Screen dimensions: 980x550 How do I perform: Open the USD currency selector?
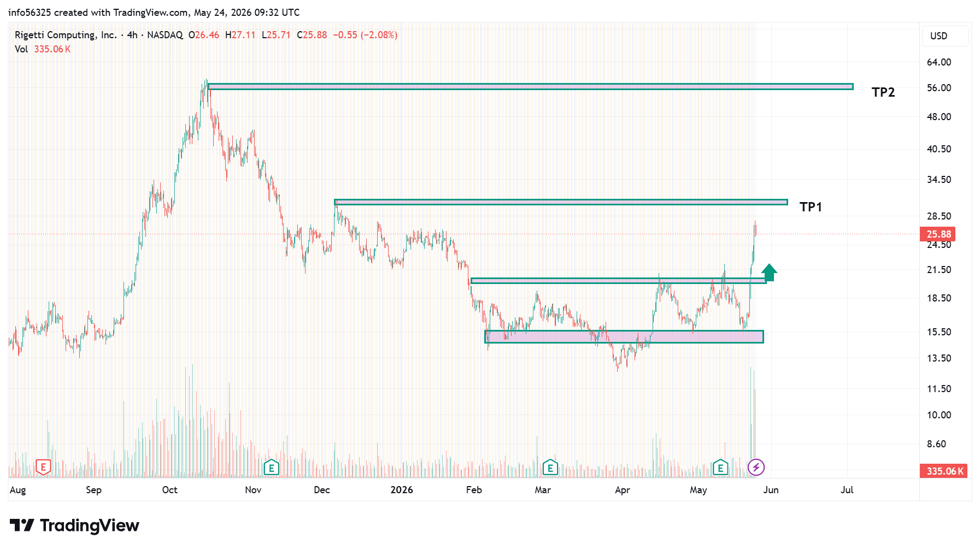pos(945,36)
